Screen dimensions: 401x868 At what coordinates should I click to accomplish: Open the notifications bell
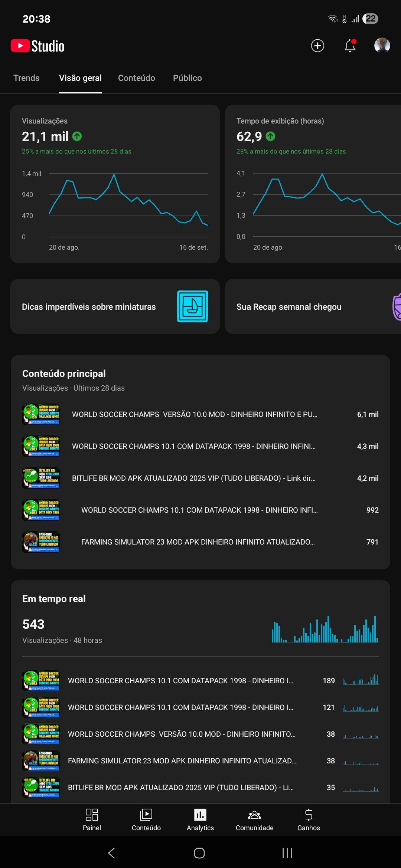(x=350, y=46)
